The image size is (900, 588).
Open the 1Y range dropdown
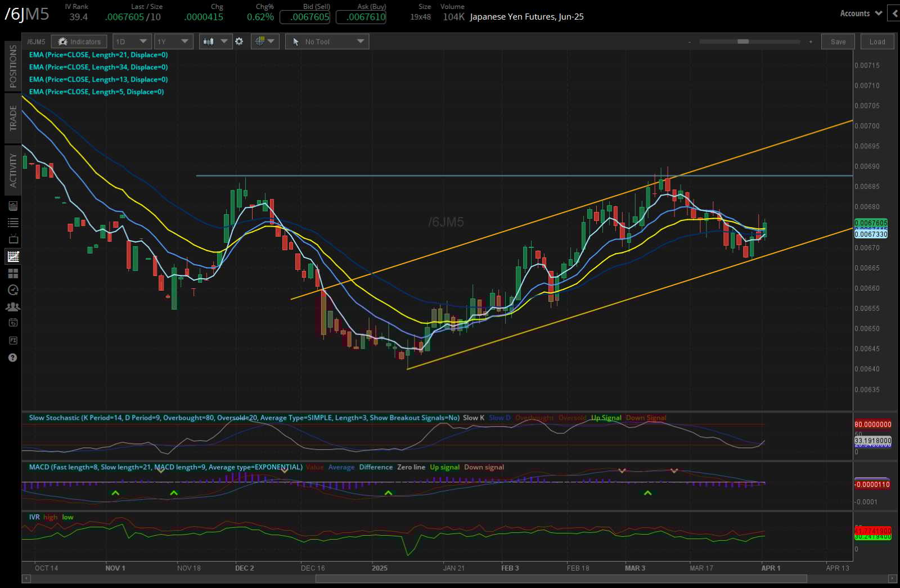tap(173, 41)
